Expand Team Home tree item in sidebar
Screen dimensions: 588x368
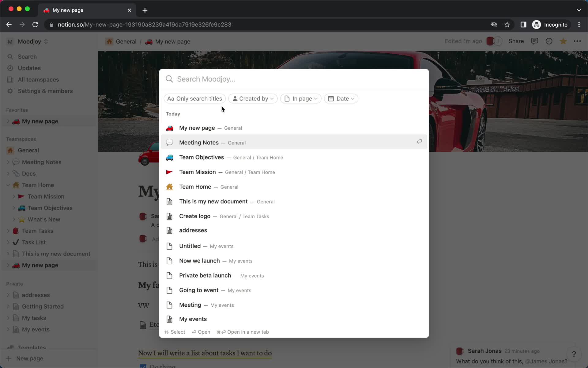(9, 185)
